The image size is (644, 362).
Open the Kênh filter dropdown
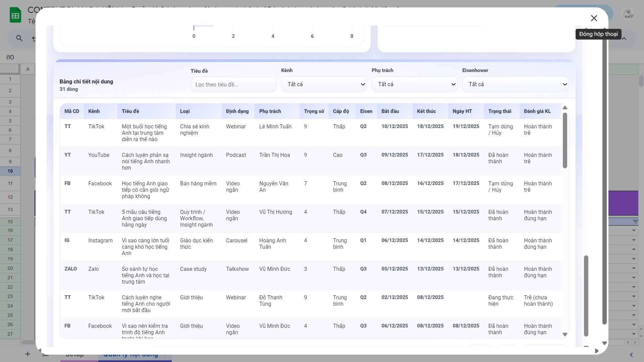[324, 84]
